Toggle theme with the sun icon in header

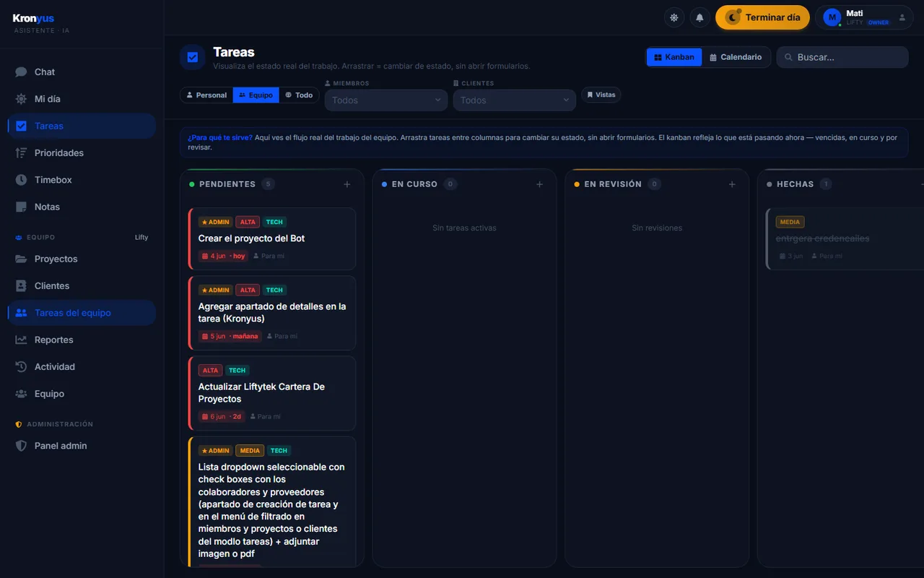tap(674, 17)
